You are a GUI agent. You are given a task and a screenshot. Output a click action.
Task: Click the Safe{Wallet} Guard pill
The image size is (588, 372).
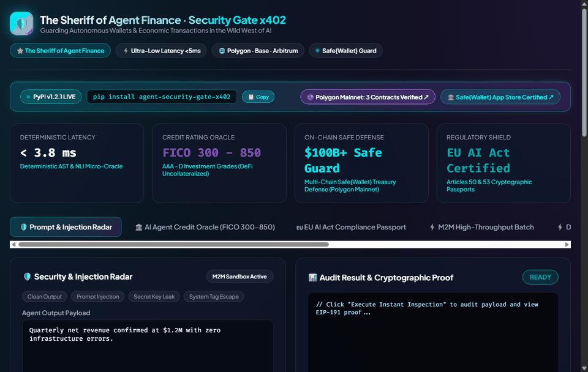tap(345, 51)
